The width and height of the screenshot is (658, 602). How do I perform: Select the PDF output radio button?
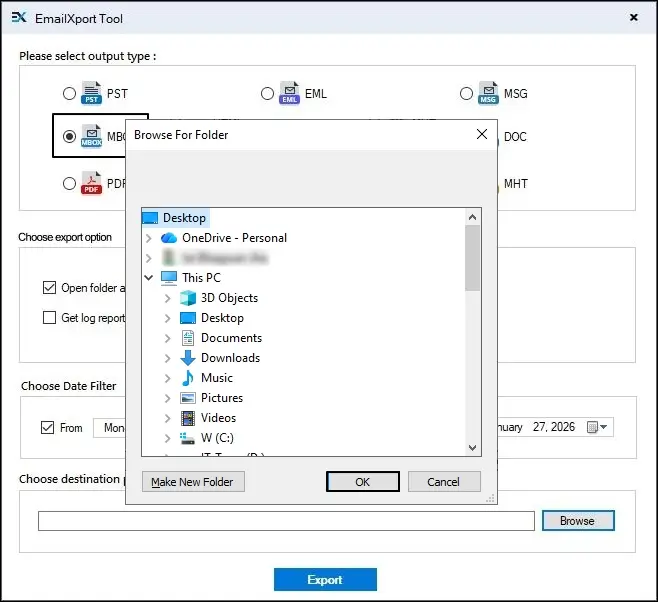click(69, 183)
